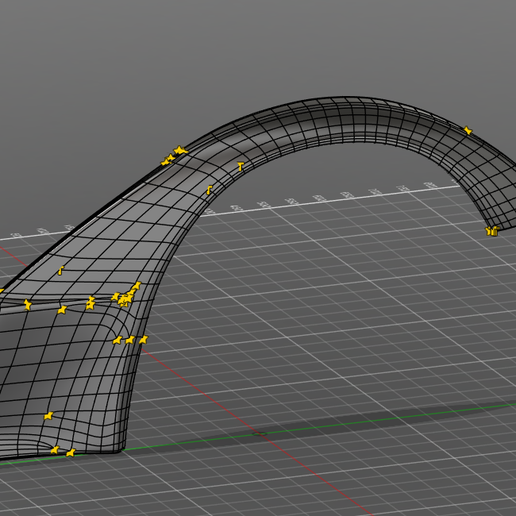Pick the leftmost star point along the crease line
The image size is (516, 516).
(27, 305)
